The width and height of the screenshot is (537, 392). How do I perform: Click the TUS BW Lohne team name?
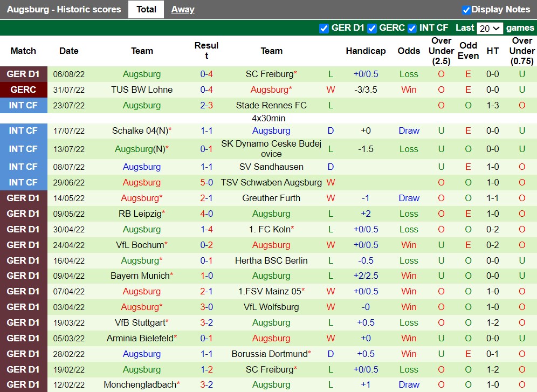click(142, 90)
